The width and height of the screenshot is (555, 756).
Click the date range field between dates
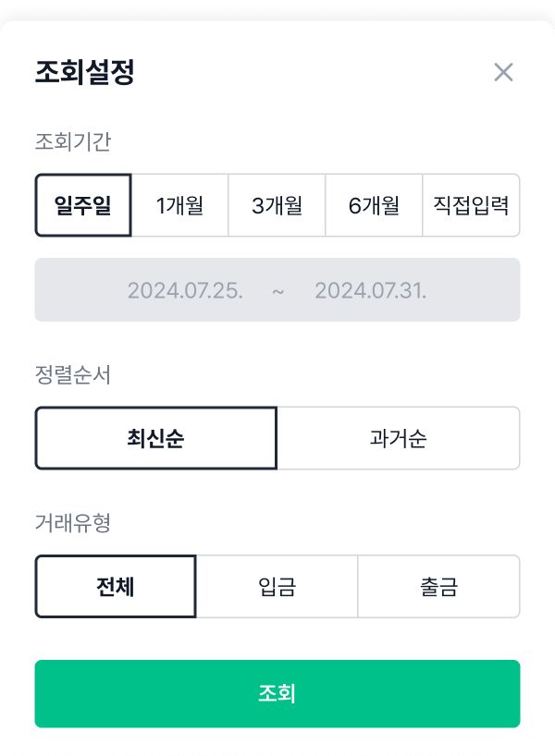277,289
